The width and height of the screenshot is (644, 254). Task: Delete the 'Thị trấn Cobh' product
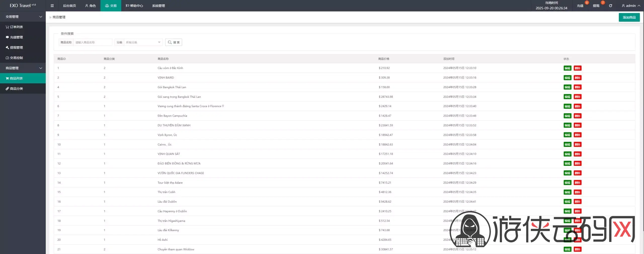pos(578,192)
